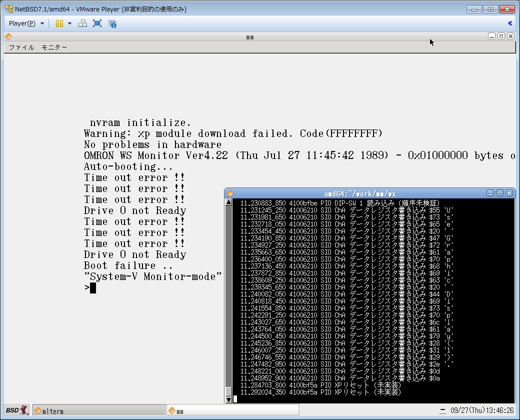The image size is (520, 420).
Task: Expand the Player menu dropdown arrow
Action: pos(42,23)
